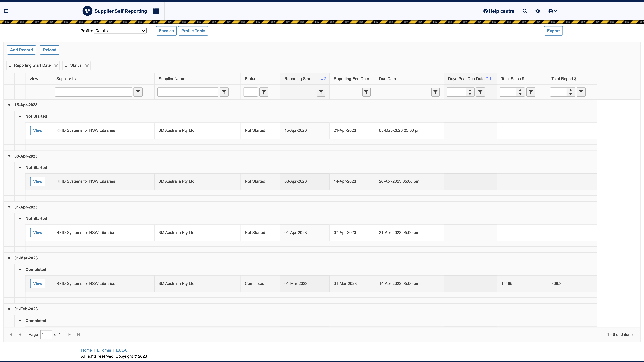Collapse the 08-Apr-2023 group
644x362 pixels.
(9, 156)
